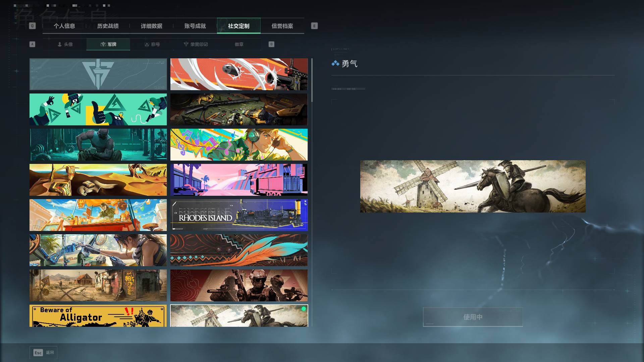Screen dimensions: 644x362
Task: Open the 详细数据 tab
Action: coord(152,26)
